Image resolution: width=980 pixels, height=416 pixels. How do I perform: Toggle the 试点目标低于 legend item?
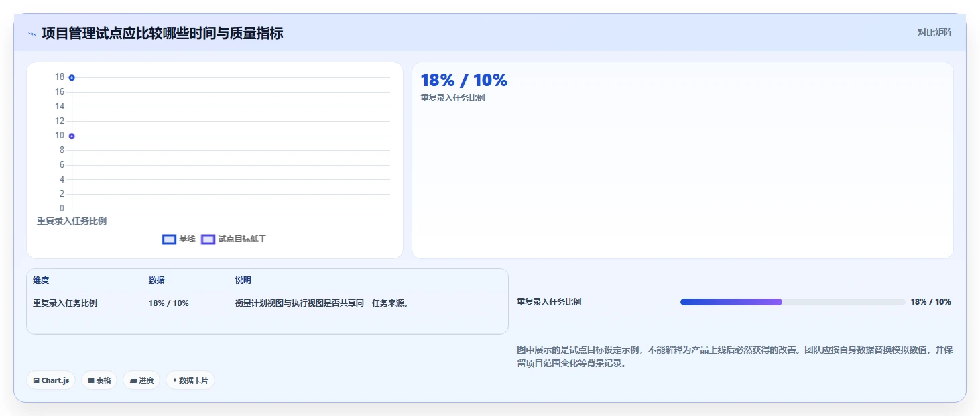coord(234,239)
